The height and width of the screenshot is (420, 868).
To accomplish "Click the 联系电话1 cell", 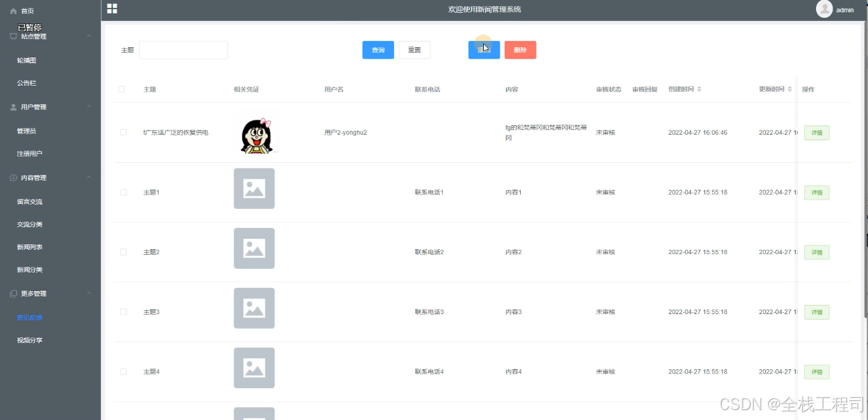I will click(x=429, y=192).
